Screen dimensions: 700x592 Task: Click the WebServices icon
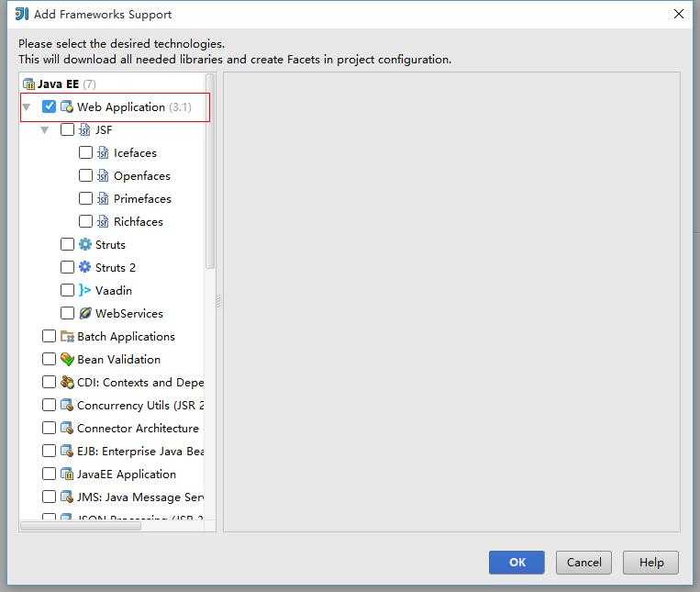(84, 313)
